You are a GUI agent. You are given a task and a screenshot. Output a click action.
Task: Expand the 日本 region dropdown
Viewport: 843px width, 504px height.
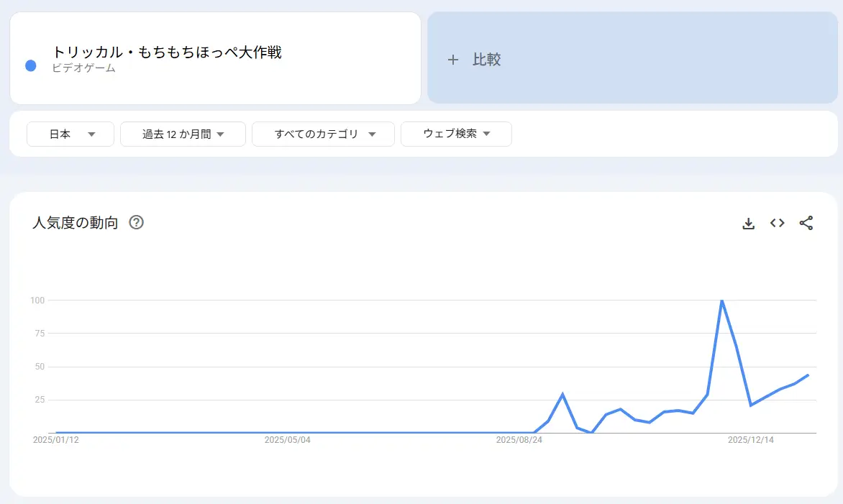pyautogui.click(x=70, y=134)
